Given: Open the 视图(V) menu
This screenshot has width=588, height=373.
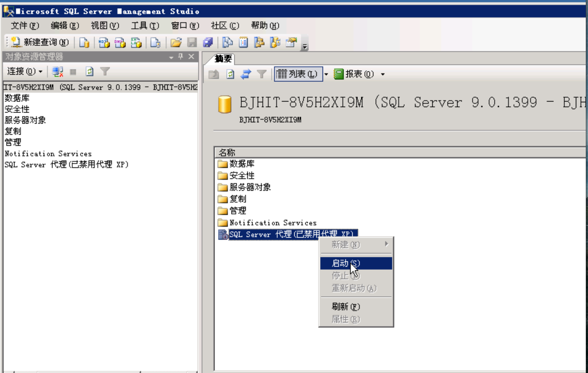Looking at the screenshot, I should (105, 25).
